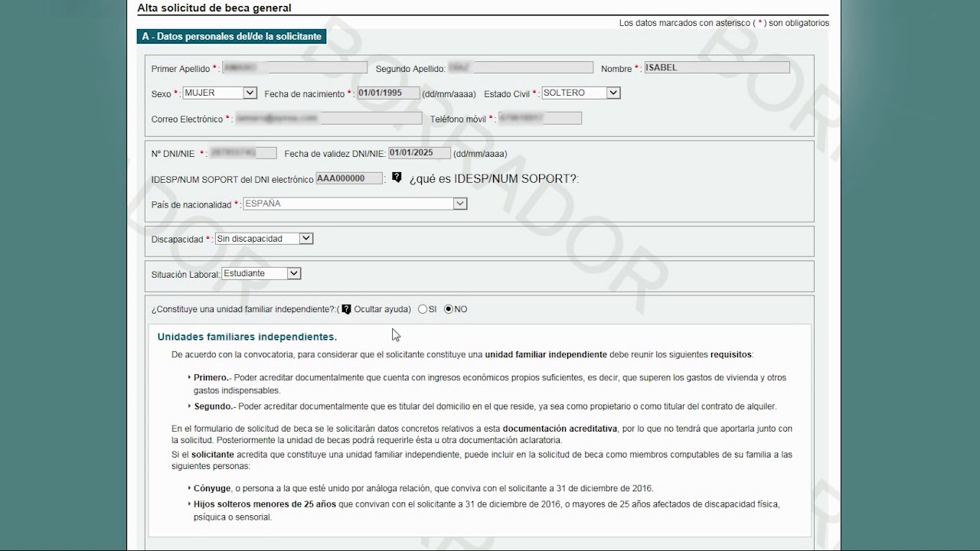Click the Fecha de nacimiento field
980x551 pixels.
click(388, 93)
